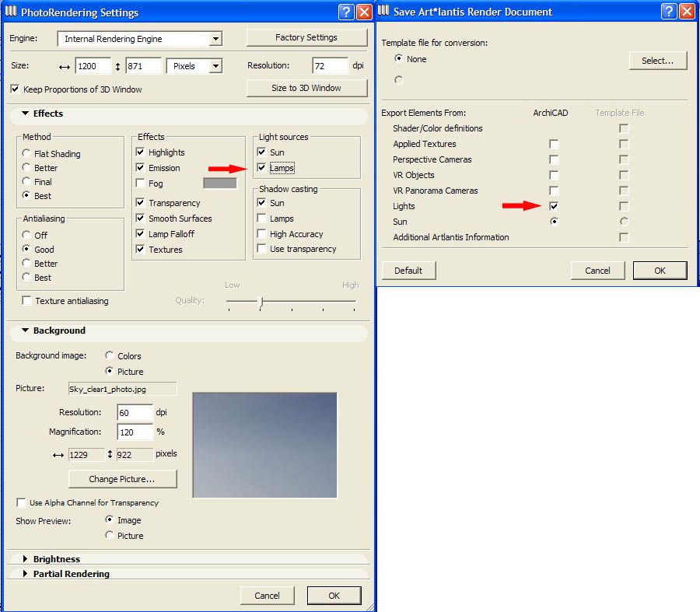Collapse the Background section
This screenshot has width=700, height=612.
[26, 330]
